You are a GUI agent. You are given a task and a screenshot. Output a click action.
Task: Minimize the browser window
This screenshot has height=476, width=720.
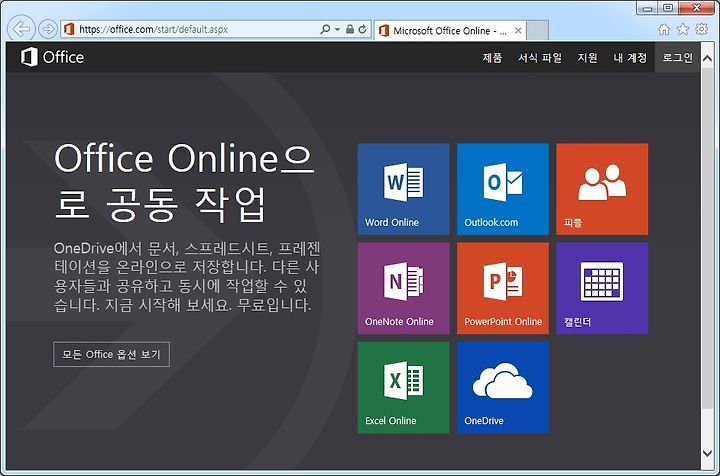coord(647,8)
